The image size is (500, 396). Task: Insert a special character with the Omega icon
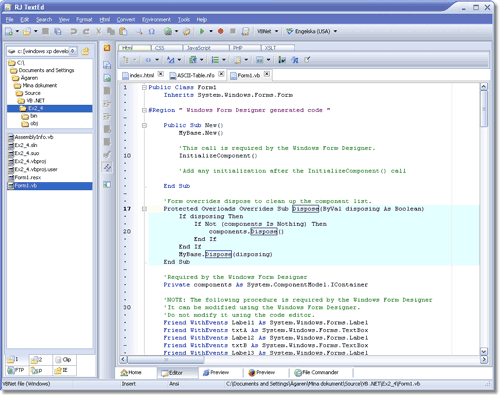point(152,31)
